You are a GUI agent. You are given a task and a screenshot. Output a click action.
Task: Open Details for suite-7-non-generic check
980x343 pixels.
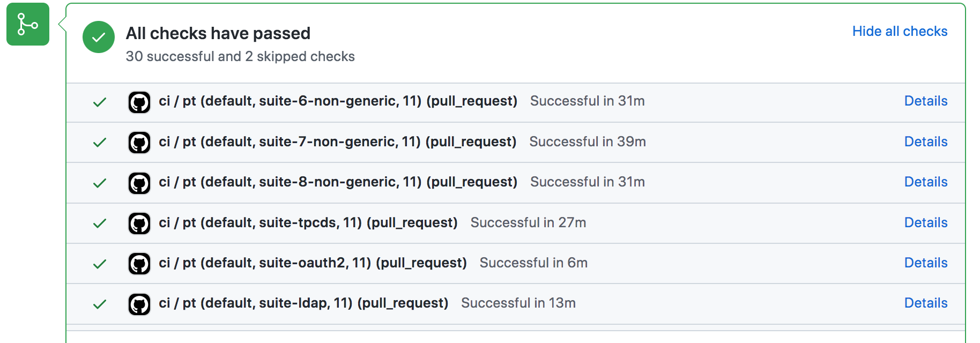click(925, 141)
